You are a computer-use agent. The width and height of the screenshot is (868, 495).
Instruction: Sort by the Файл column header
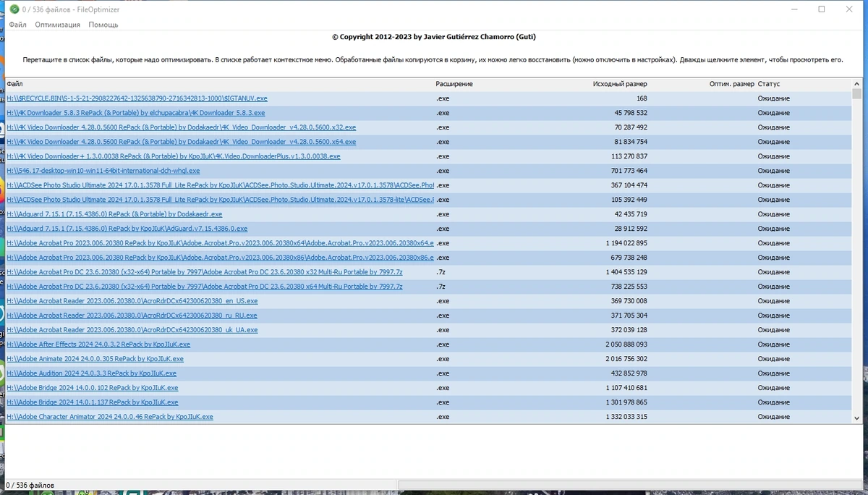point(15,84)
